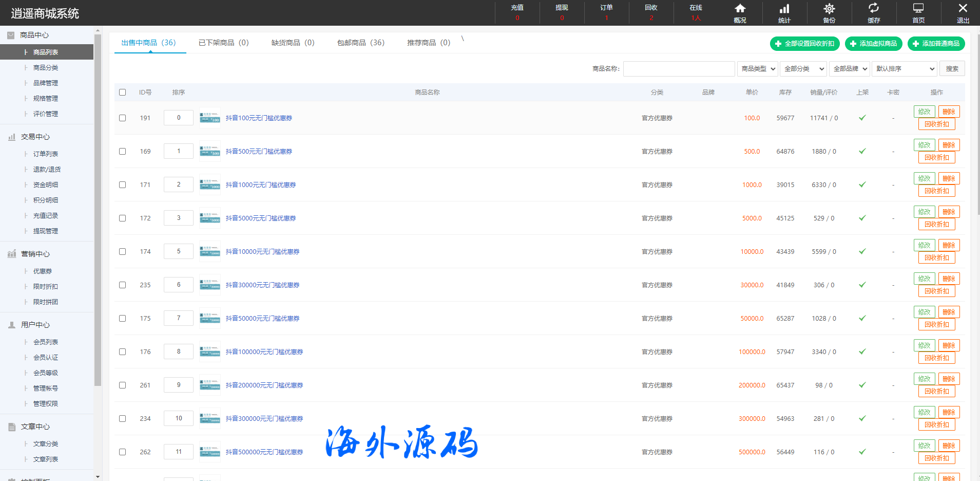This screenshot has height=481, width=980.
Task: Open the 首页 monitor icon
Action: point(918,9)
